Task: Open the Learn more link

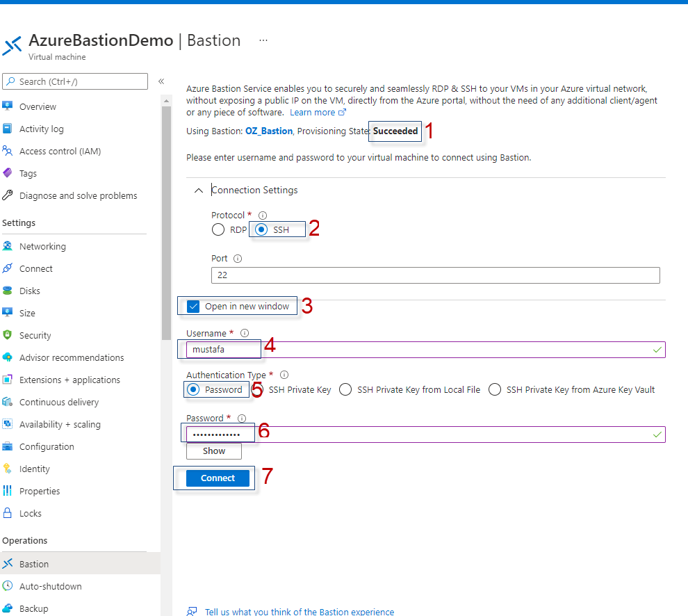Action: [x=318, y=113]
